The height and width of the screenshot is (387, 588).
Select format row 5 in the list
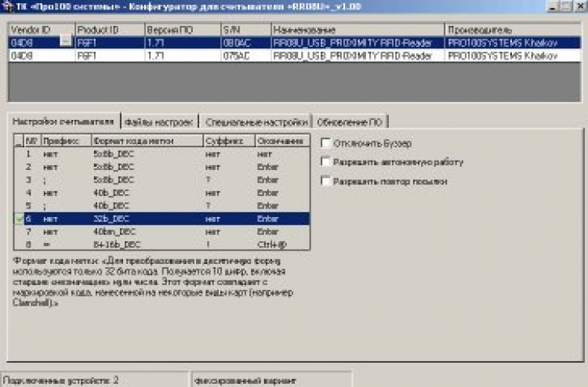tap(162, 206)
